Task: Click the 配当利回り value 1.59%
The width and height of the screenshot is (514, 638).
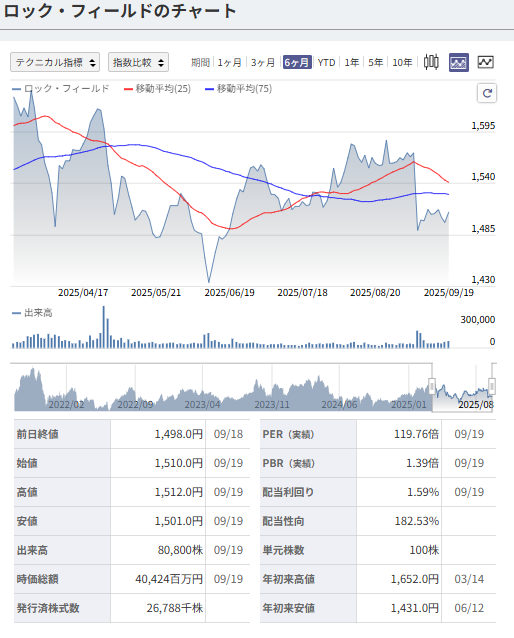Action: [x=423, y=492]
